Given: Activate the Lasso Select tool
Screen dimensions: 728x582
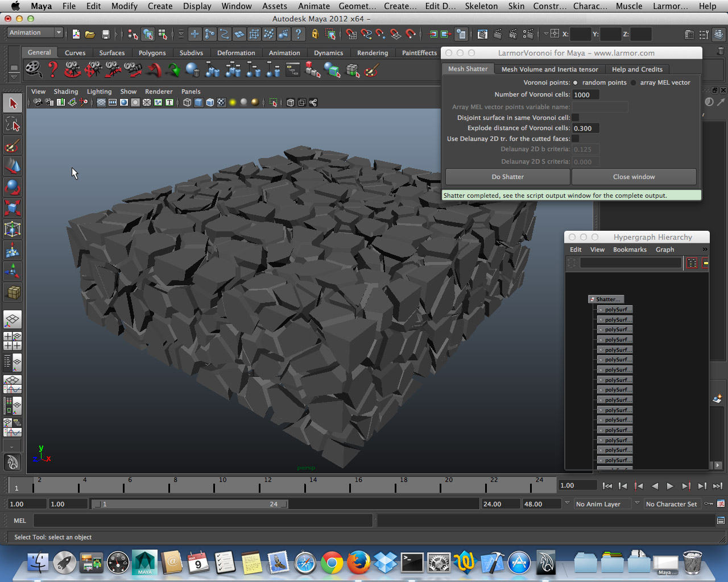Looking at the screenshot, I should (13, 124).
